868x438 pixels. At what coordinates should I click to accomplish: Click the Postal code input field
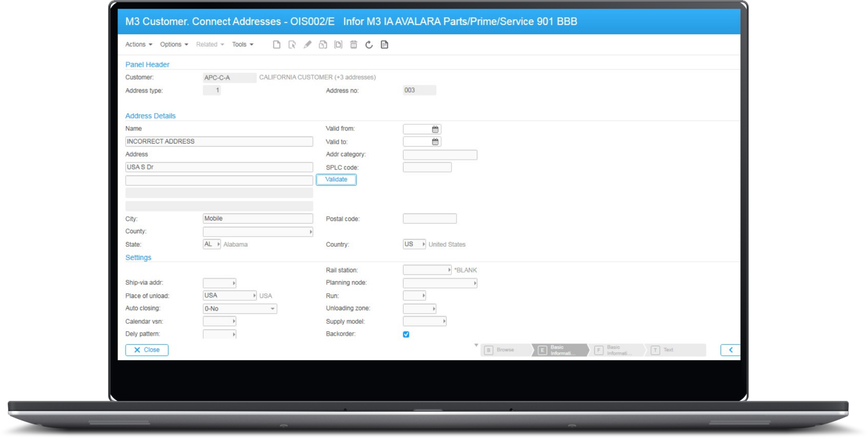click(430, 219)
